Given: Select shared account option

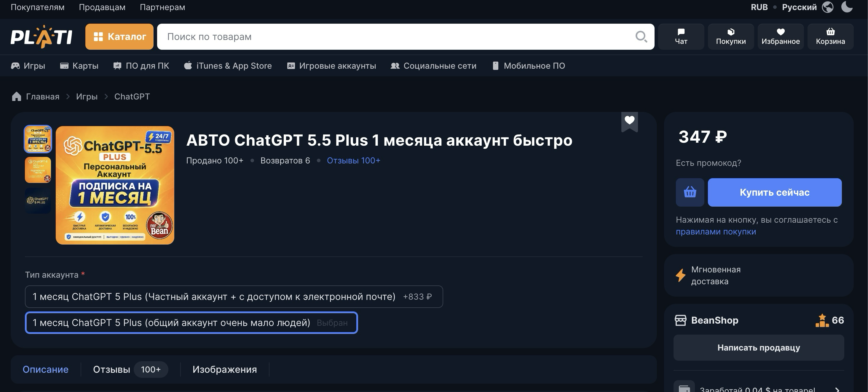Looking at the screenshot, I should click(x=192, y=323).
